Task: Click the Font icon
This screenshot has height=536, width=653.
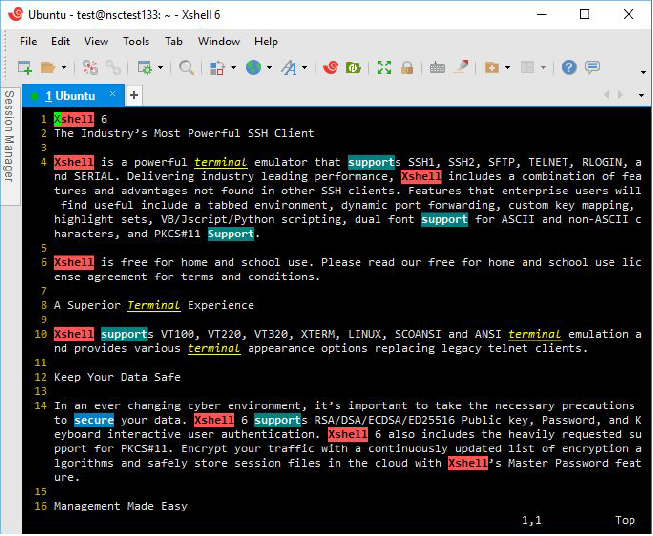Action: (289, 67)
